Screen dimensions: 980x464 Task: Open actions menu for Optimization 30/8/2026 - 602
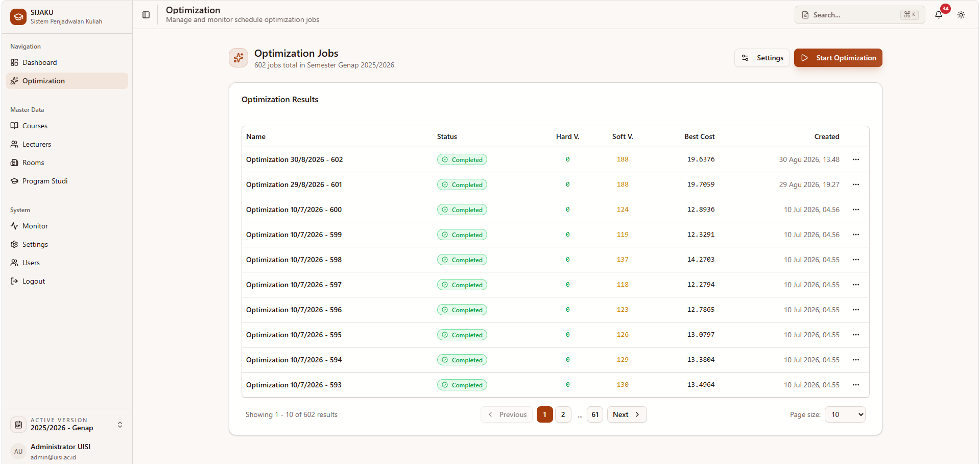point(856,159)
